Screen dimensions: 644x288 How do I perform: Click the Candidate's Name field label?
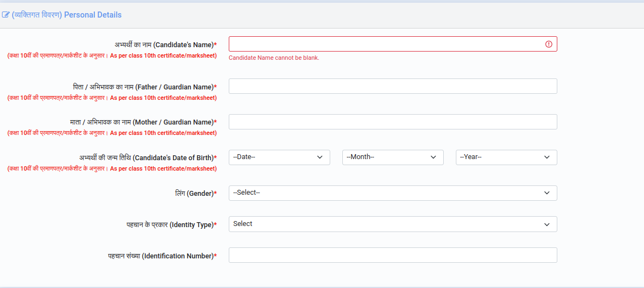pos(165,45)
